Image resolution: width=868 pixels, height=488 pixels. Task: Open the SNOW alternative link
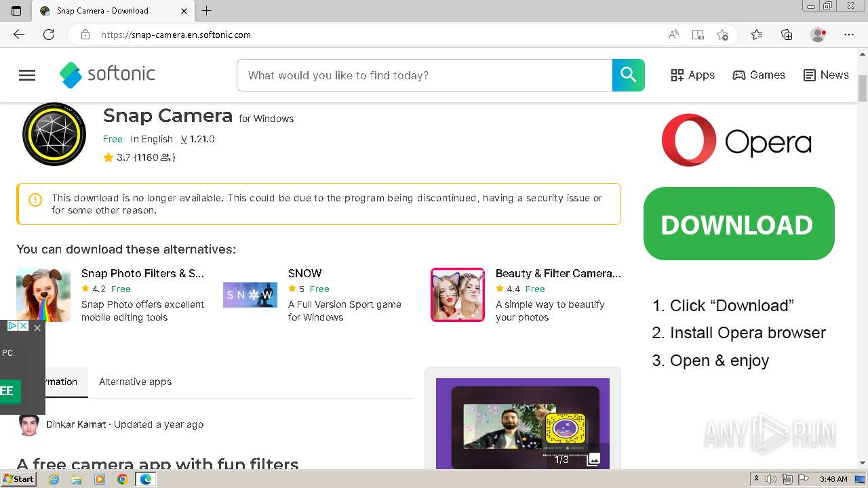(304, 273)
